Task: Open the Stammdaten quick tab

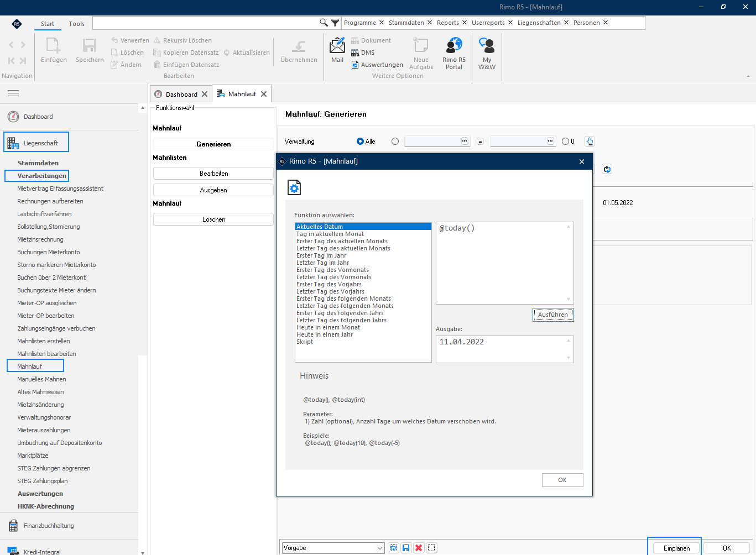Action: pos(406,23)
